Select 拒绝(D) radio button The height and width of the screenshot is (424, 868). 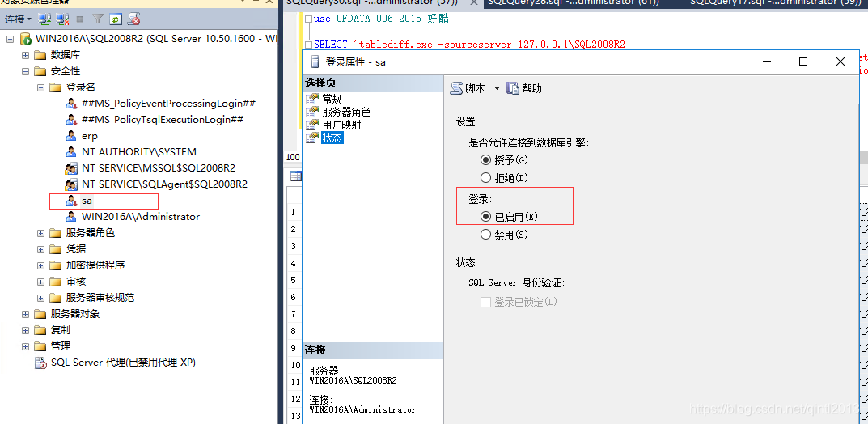pos(485,178)
